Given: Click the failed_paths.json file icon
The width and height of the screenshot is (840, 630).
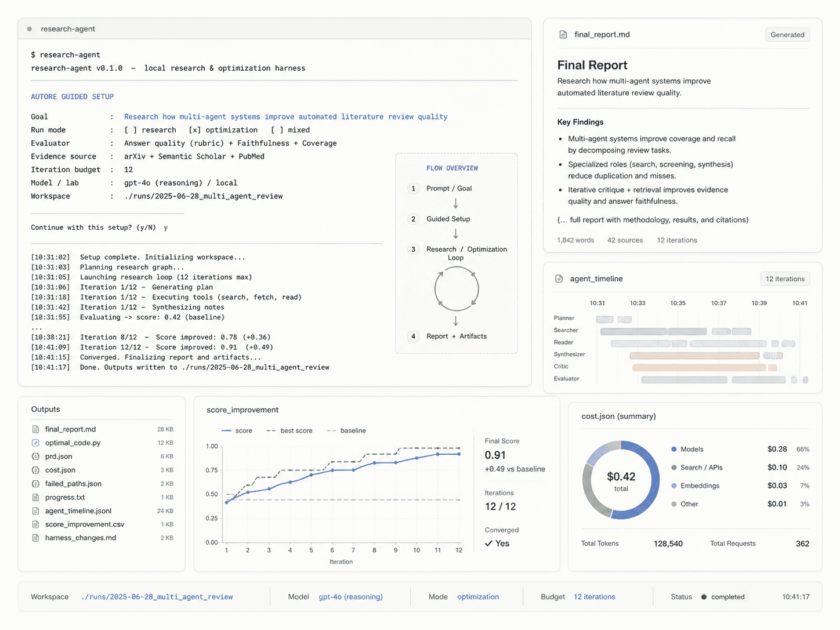Looking at the screenshot, I should click(x=35, y=484).
